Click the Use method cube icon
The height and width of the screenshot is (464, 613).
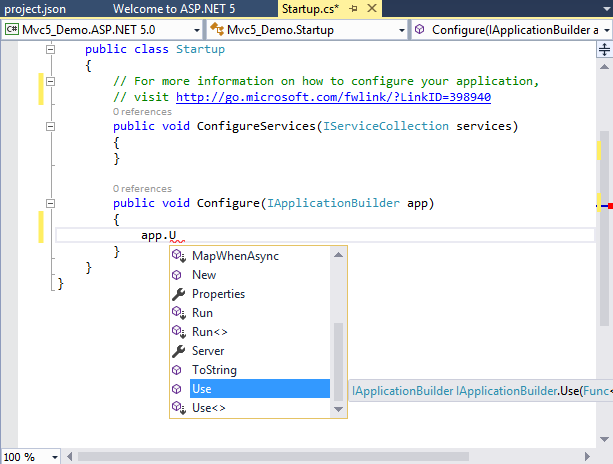coord(177,389)
